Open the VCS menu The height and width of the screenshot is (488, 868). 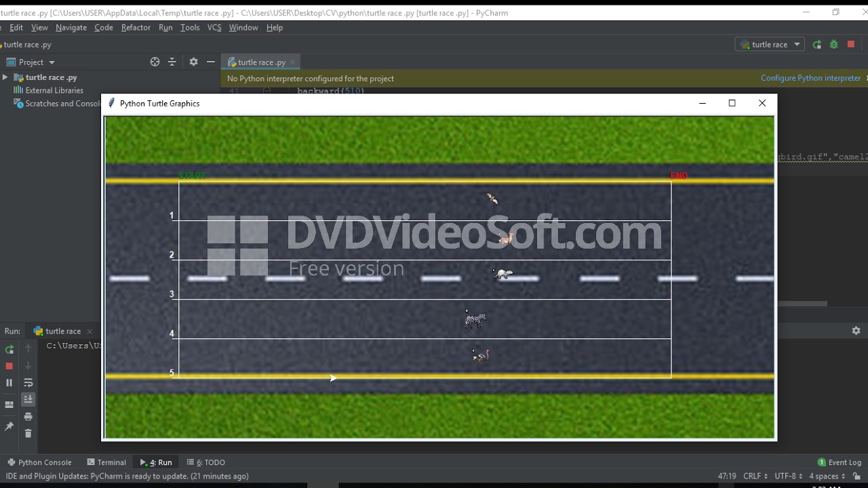point(214,28)
